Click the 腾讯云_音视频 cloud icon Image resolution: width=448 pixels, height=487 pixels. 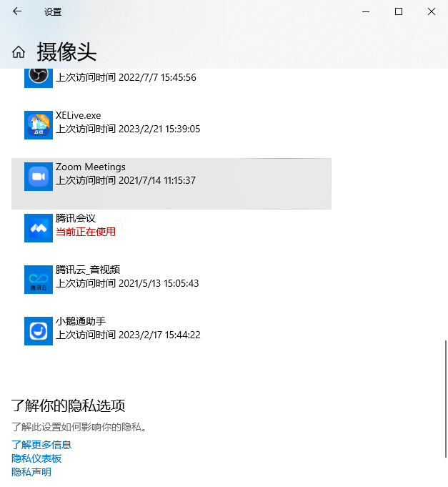(39, 280)
